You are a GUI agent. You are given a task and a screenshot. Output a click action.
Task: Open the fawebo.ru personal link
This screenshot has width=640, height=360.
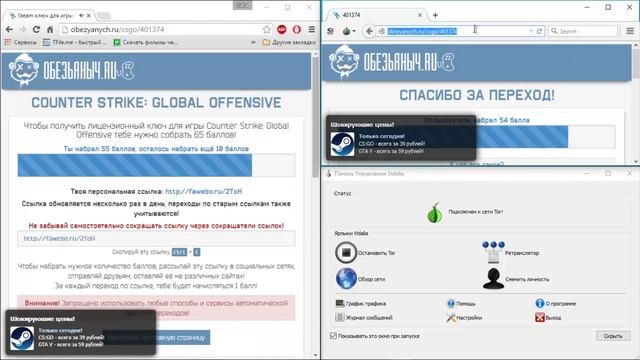pos(204,191)
